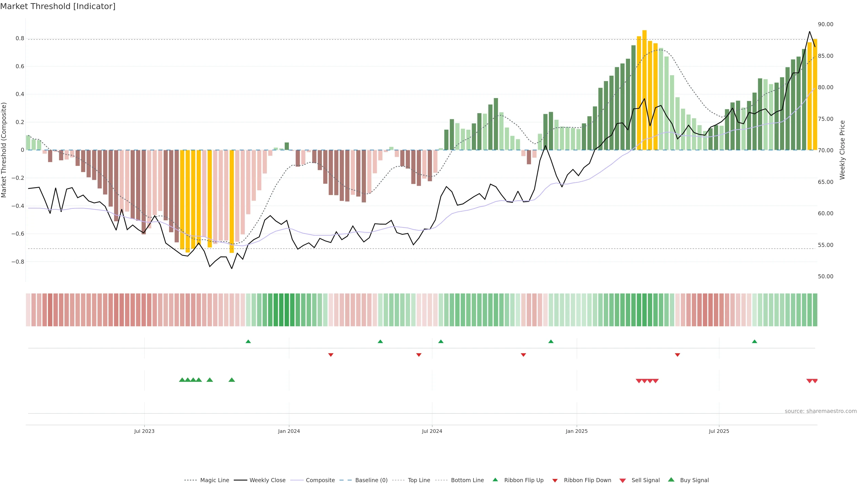
Task: Click the last ribbon flip down marker before Jul 2025
Action: point(677,355)
